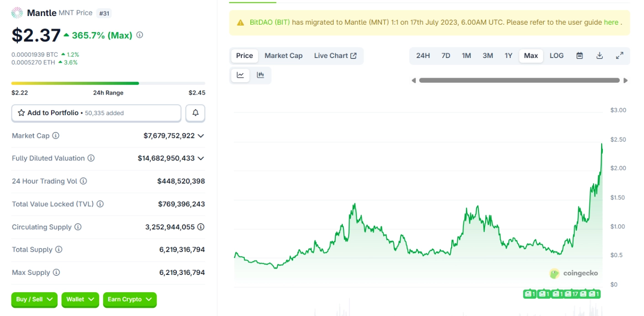
Task: Switch to the Market Cap tab
Action: click(x=283, y=56)
